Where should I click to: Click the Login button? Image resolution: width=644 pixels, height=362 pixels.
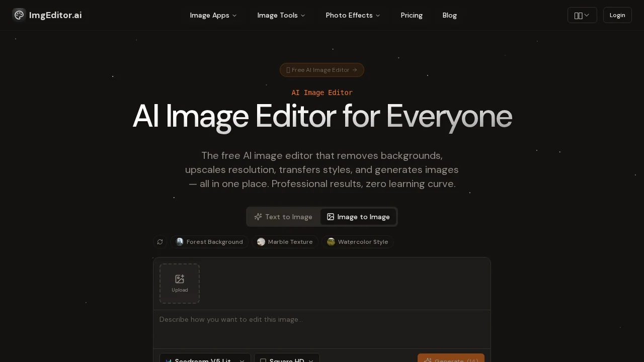(617, 15)
